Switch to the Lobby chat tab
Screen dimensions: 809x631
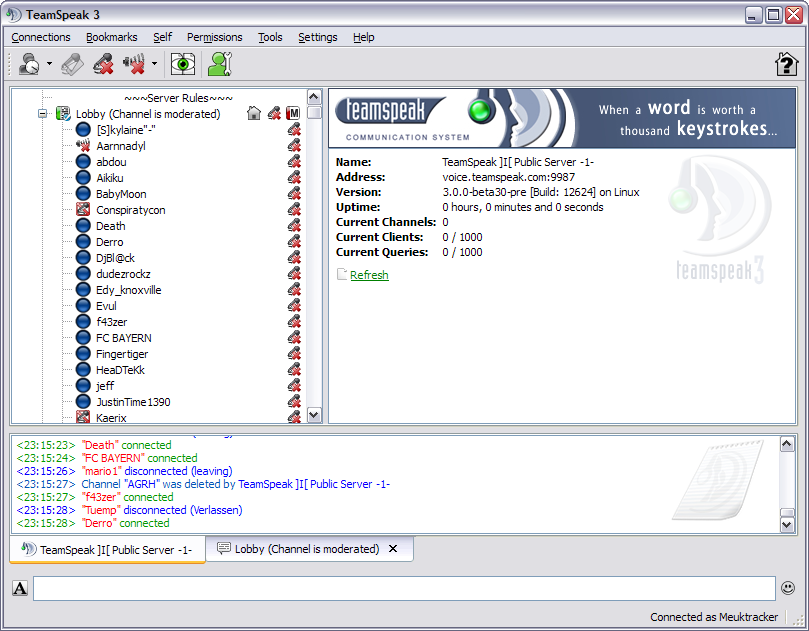click(x=307, y=549)
